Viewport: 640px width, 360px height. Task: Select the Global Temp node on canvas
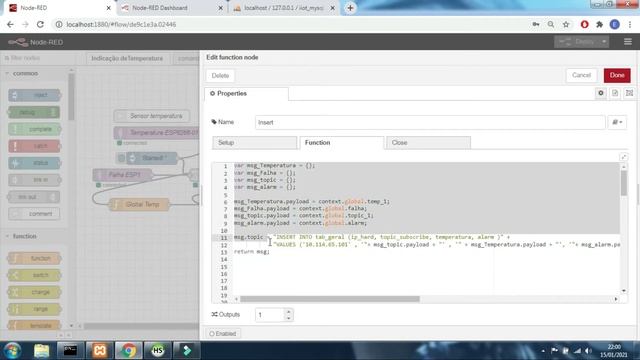pyautogui.click(x=139, y=204)
